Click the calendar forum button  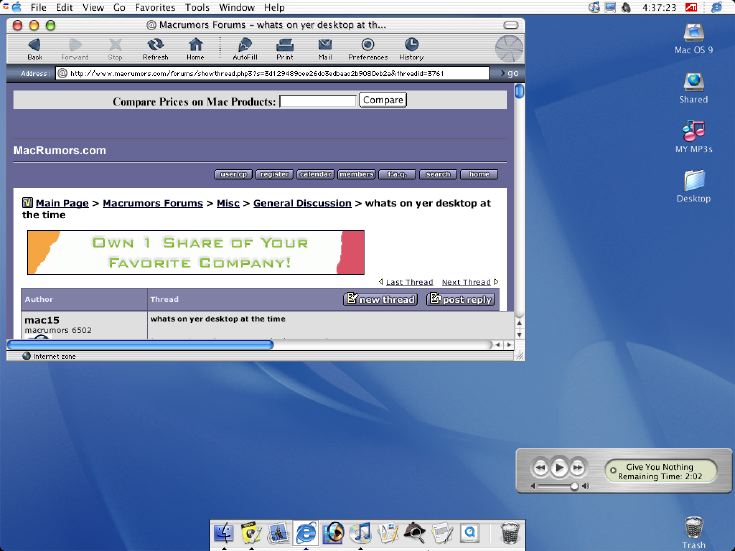point(315,174)
